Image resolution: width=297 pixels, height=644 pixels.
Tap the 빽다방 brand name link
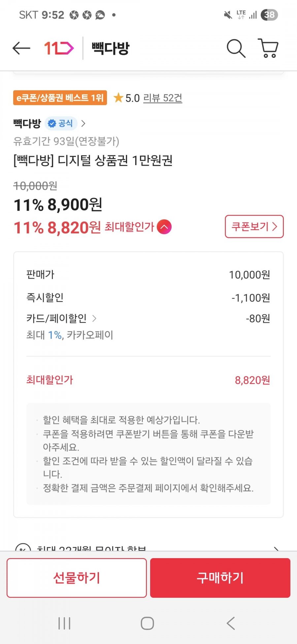(27, 124)
